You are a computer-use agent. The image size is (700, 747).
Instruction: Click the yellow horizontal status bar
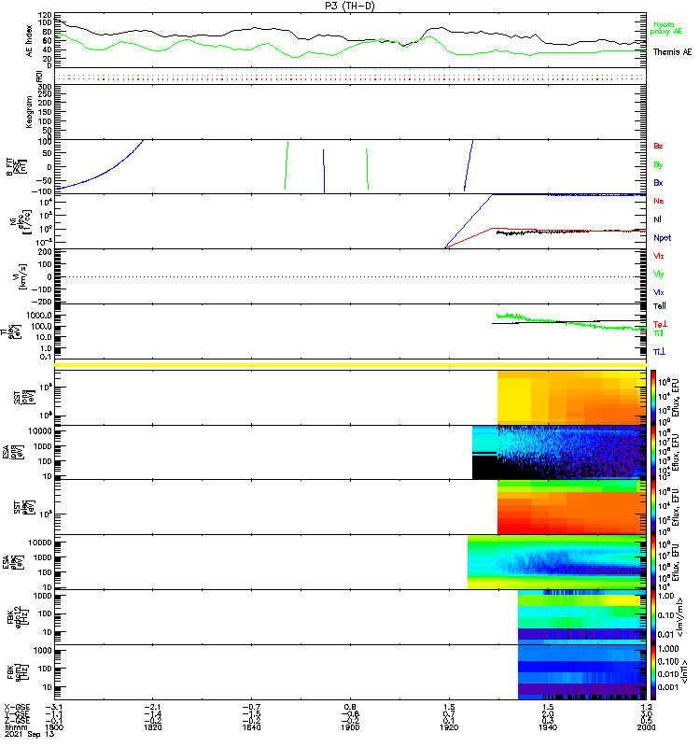click(349, 364)
